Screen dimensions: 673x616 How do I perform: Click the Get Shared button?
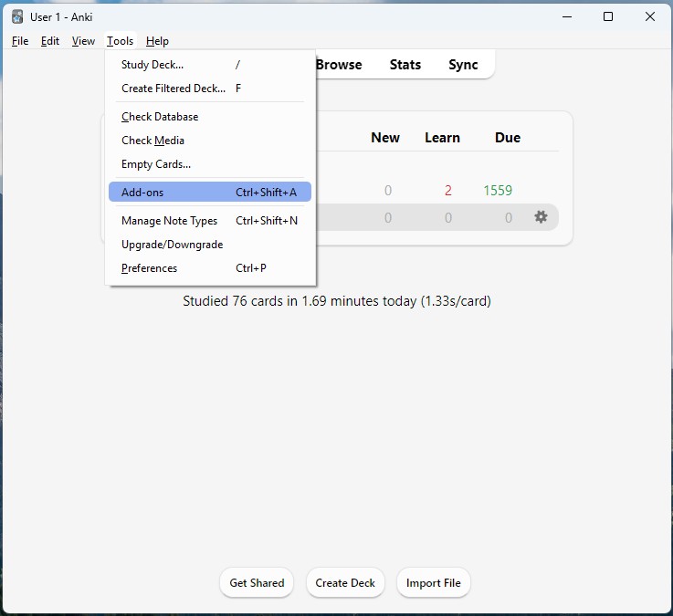[257, 582]
